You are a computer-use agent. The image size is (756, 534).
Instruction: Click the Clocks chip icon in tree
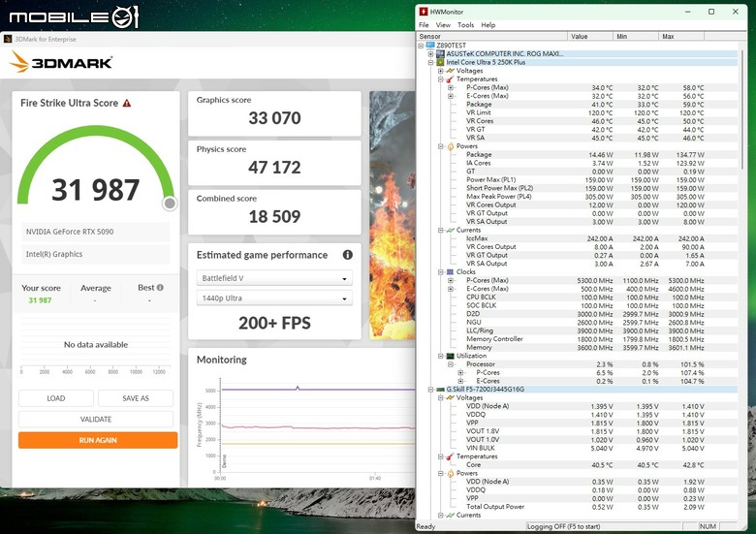coord(451,271)
